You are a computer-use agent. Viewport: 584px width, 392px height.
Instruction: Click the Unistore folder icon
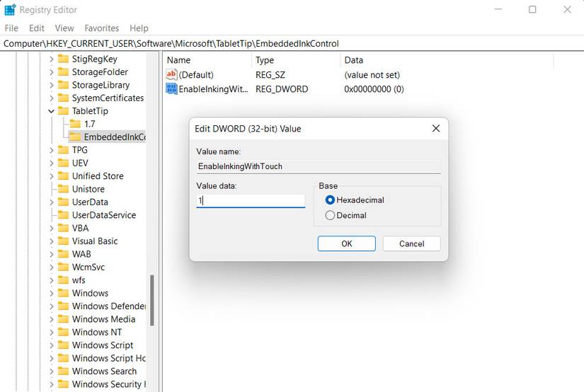pyautogui.click(x=64, y=189)
